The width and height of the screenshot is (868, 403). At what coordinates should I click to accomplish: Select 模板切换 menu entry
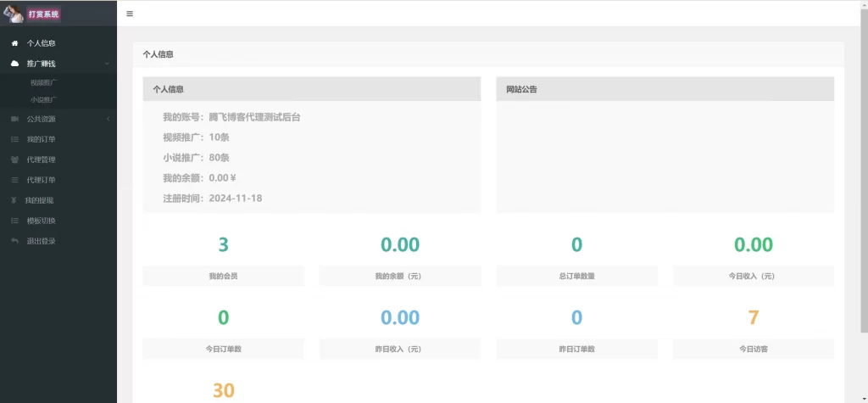[41, 221]
